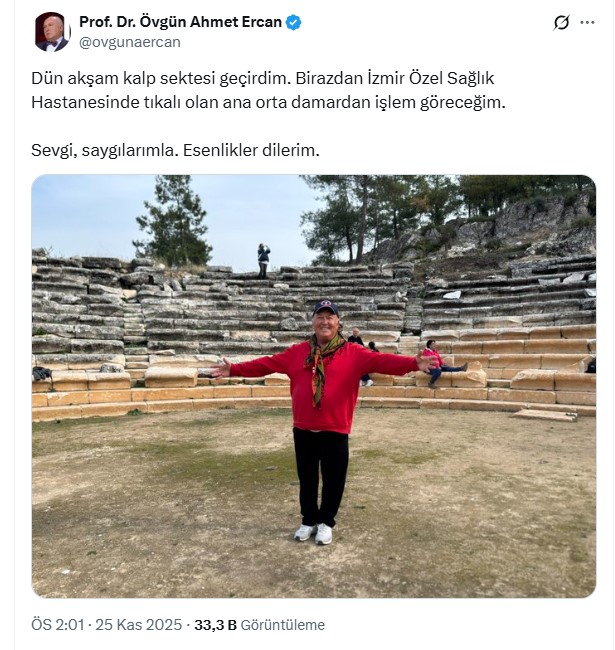
Task: Click the seated person on stone steps
Action: [x=436, y=362]
